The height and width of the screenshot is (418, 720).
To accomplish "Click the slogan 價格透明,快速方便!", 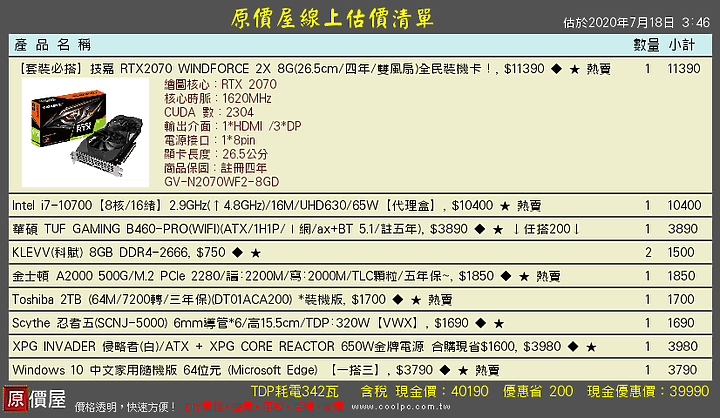I will tap(125, 407).
